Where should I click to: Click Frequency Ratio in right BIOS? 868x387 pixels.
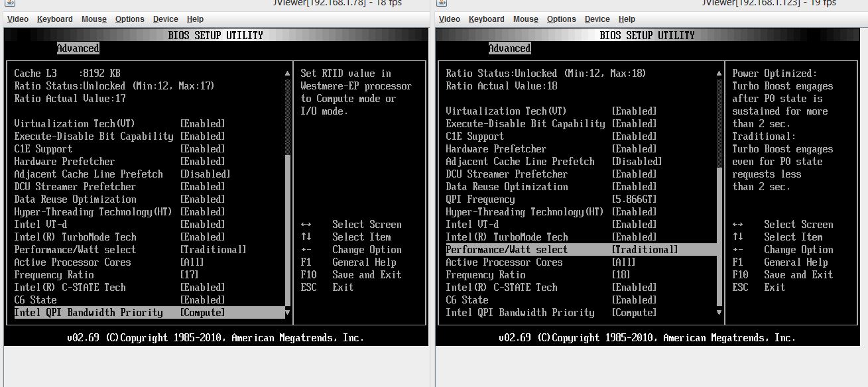(485, 275)
